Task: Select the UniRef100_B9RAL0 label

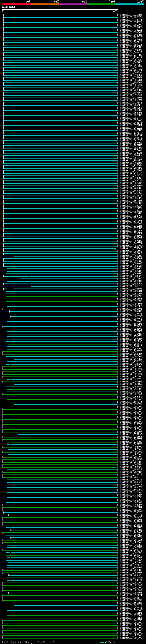Action: (x=131, y=75)
